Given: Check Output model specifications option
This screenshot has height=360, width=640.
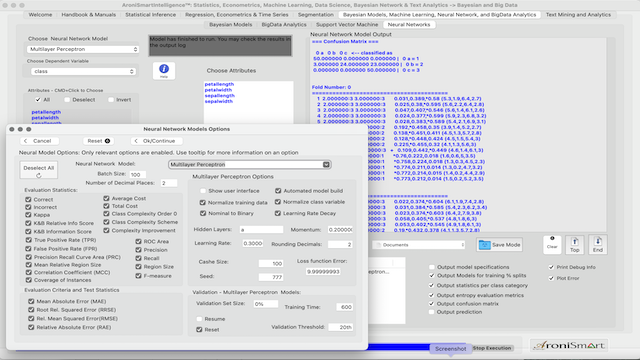Looking at the screenshot, I should pos(432,267).
